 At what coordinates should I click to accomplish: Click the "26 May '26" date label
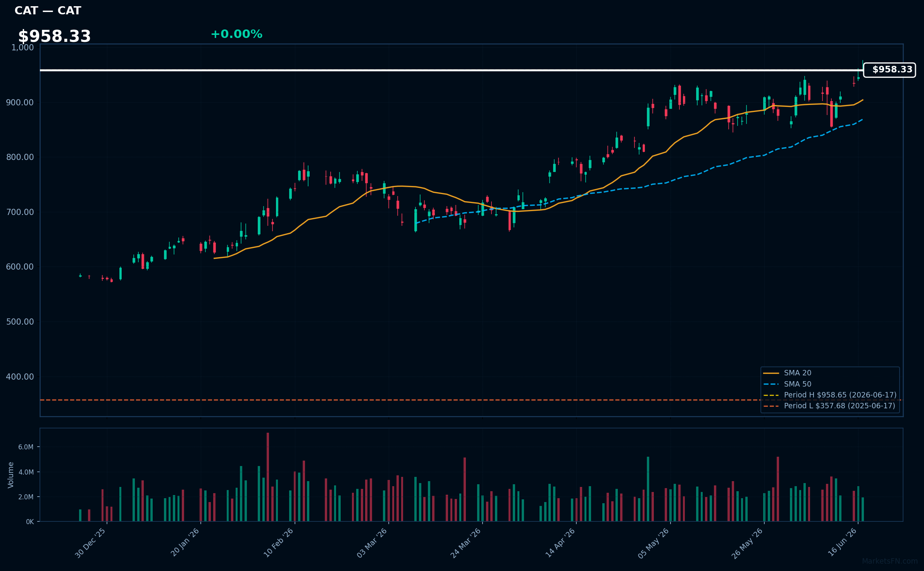(748, 543)
